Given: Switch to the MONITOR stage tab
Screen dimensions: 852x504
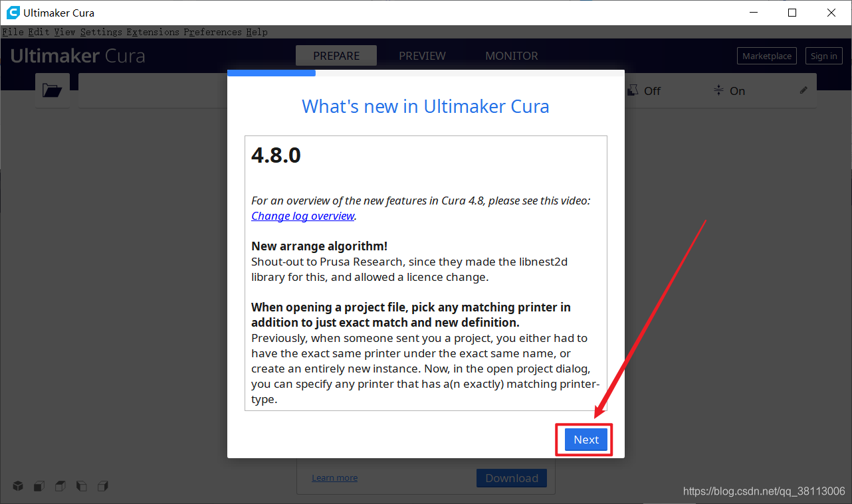Looking at the screenshot, I should click(512, 56).
